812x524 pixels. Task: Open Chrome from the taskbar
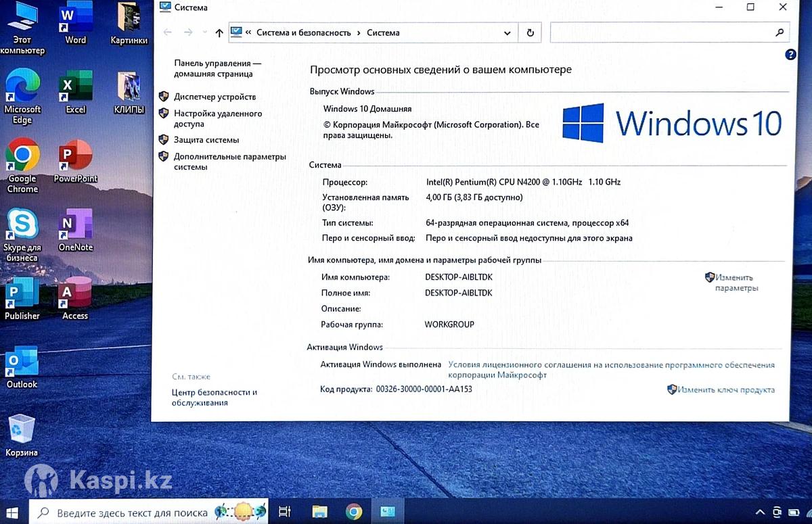(354, 512)
